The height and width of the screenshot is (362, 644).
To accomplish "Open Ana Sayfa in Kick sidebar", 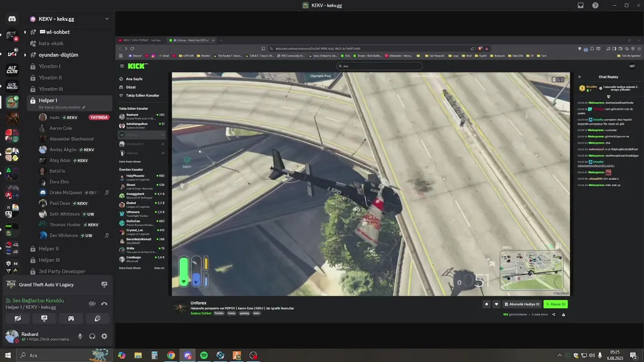I will pyautogui.click(x=131, y=79).
